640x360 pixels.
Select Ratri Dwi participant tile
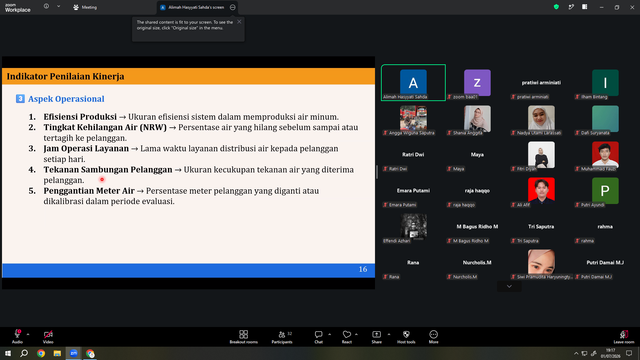coord(413,154)
